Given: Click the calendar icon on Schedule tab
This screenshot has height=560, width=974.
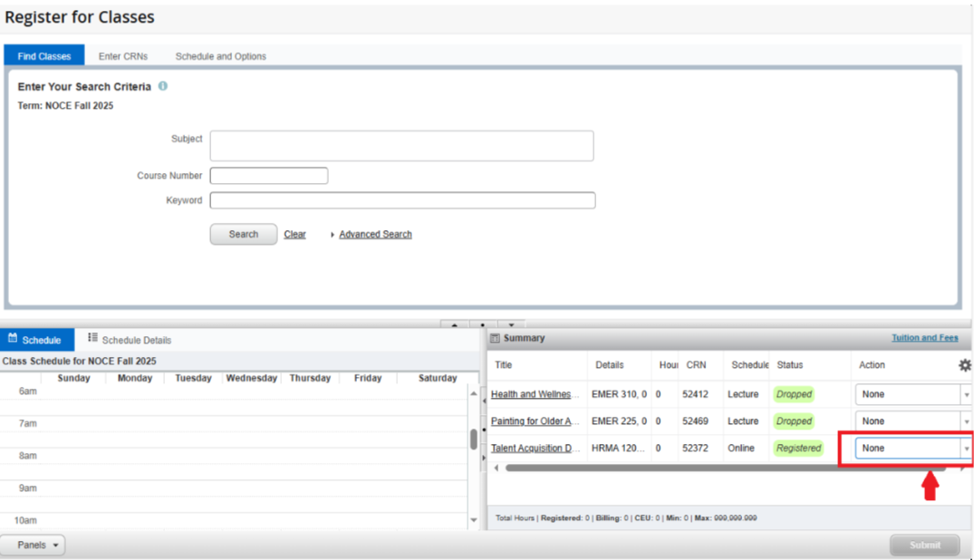Looking at the screenshot, I should (x=13, y=339).
